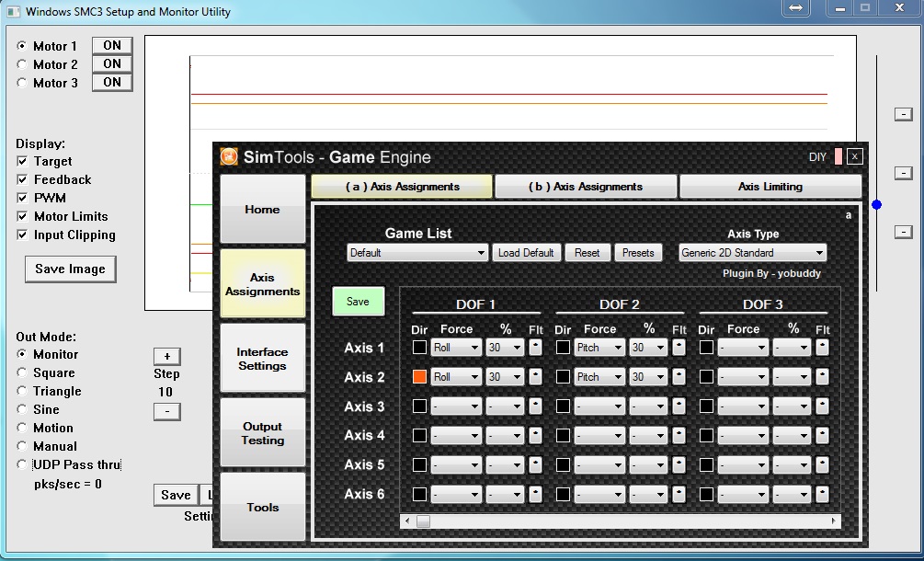Increase Step with the plus button
924x561 pixels.
[166, 356]
